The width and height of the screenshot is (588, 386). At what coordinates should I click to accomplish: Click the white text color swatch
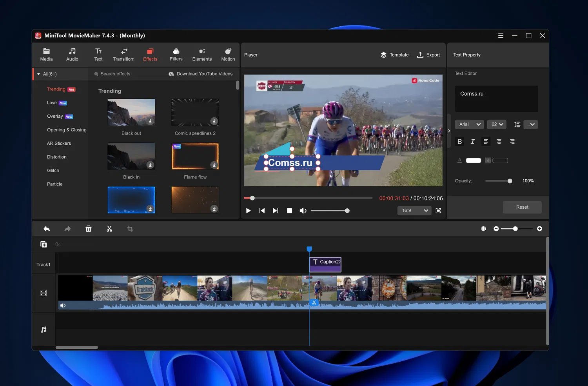tap(473, 160)
